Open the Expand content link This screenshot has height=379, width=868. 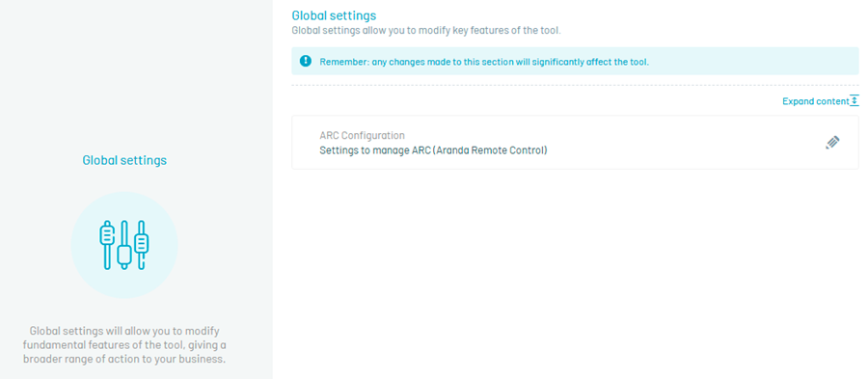815,101
